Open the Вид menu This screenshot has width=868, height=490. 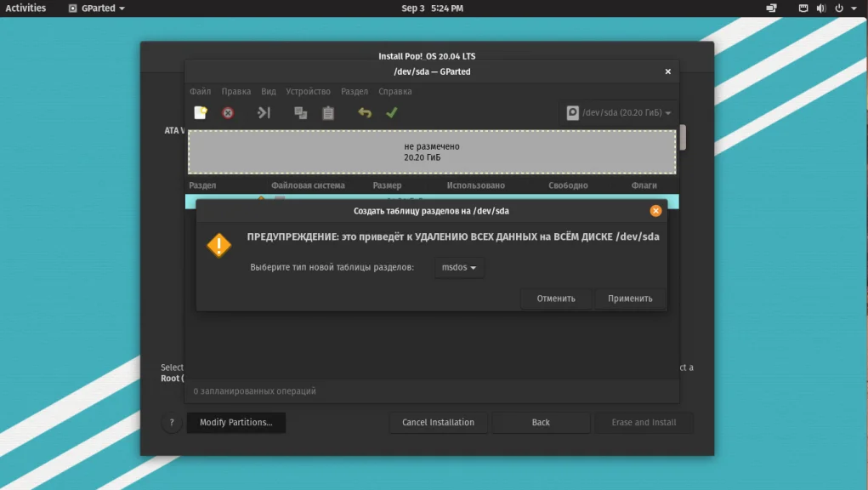[x=269, y=91]
